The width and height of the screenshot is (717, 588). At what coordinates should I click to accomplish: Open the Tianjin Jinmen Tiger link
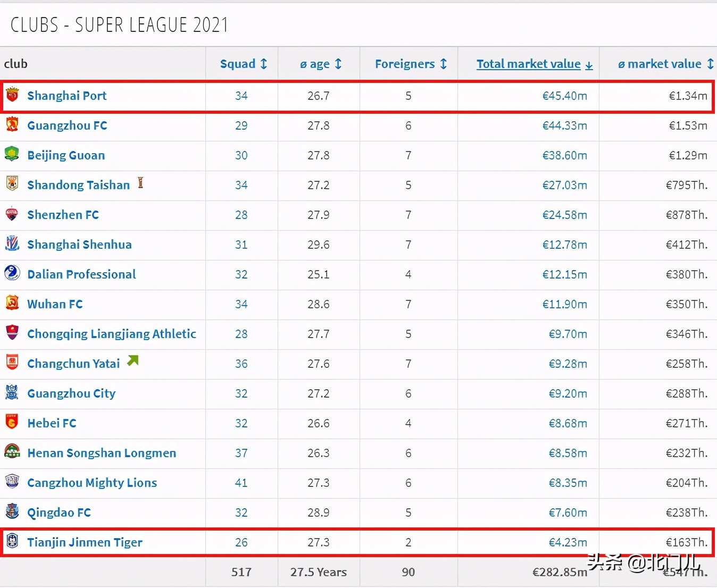tap(85, 542)
